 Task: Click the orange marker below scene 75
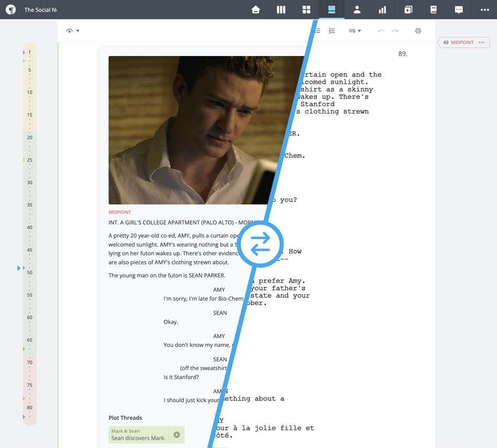[x=24, y=398]
